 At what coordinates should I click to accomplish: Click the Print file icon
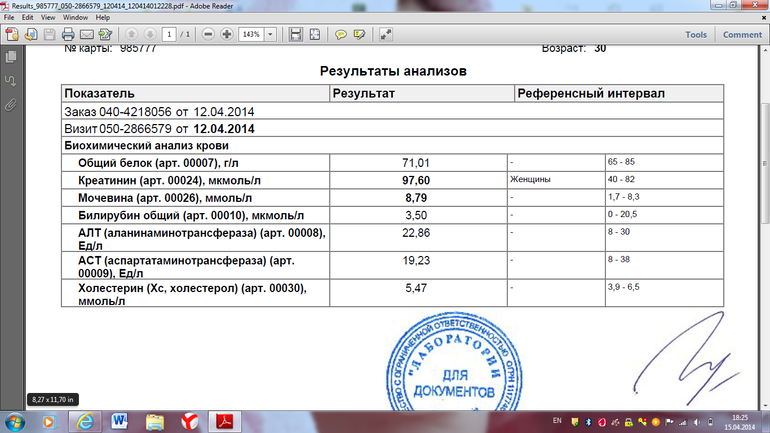point(67,34)
